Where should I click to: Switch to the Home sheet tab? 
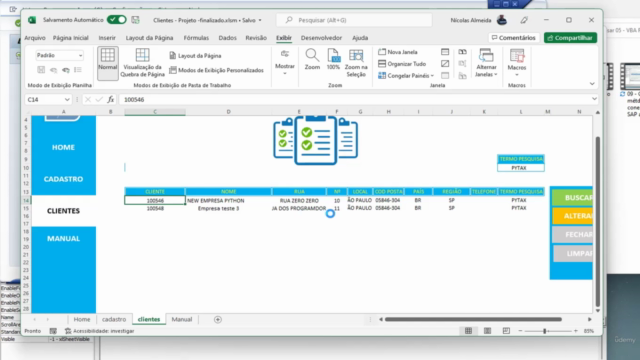pyautogui.click(x=82, y=319)
